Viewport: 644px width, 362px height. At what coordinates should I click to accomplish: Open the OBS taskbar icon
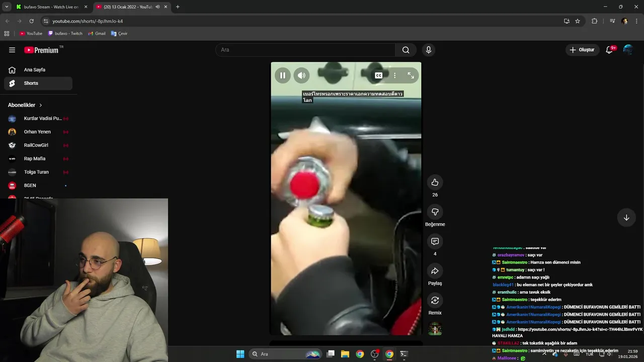(374, 354)
